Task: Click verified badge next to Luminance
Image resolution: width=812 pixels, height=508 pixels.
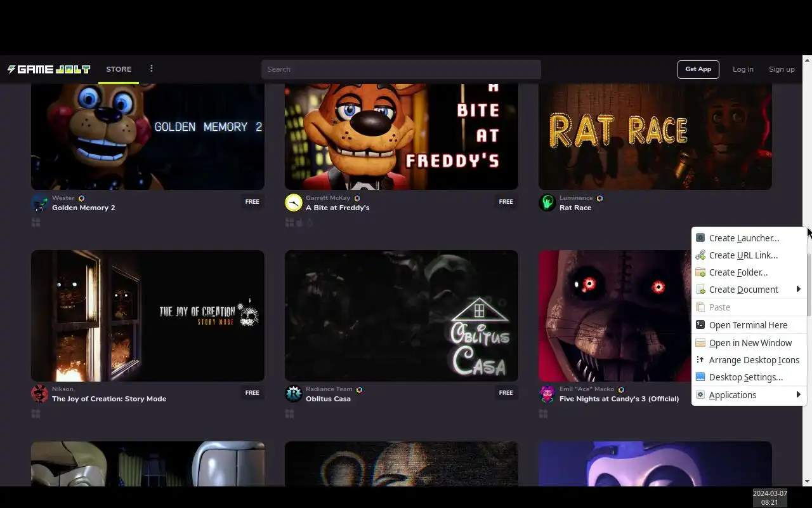Action: pos(599,198)
